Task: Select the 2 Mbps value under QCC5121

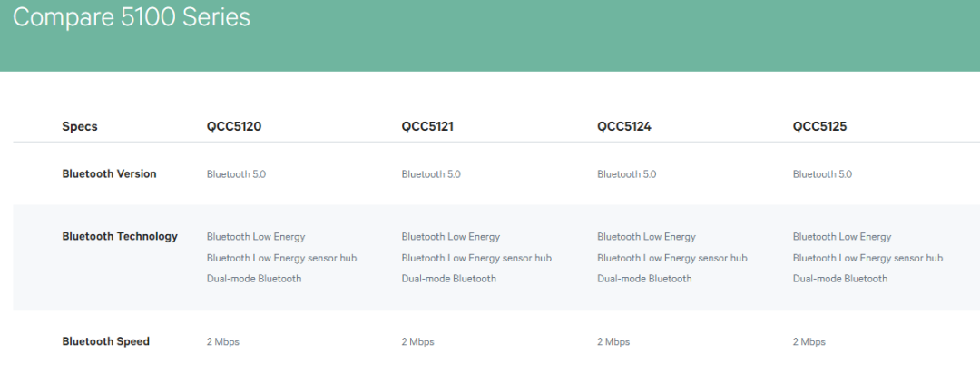Action: (417, 342)
